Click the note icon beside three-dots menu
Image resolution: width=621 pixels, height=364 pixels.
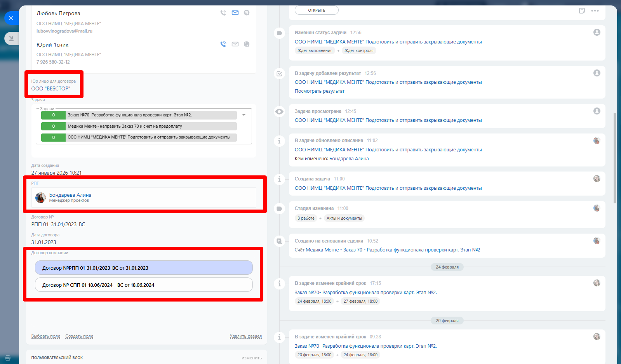tap(582, 11)
